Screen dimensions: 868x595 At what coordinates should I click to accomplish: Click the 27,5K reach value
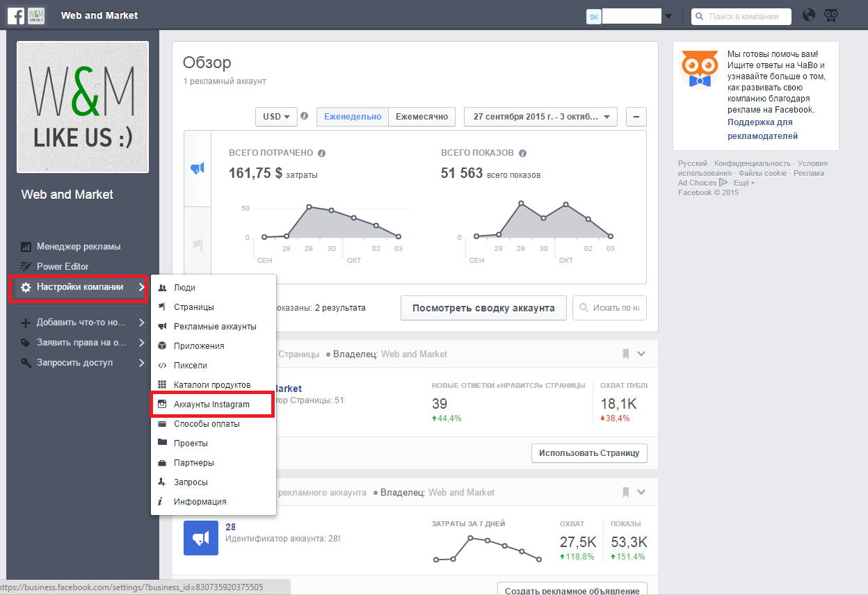[x=578, y=542]
